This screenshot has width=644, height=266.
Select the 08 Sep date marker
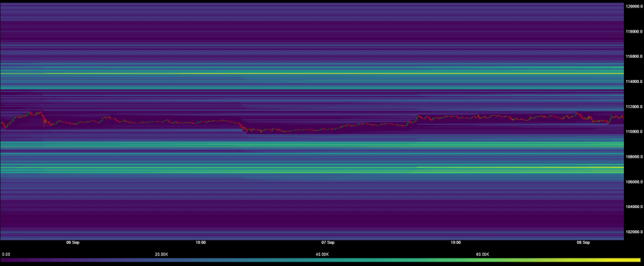[x=583, y=242]
